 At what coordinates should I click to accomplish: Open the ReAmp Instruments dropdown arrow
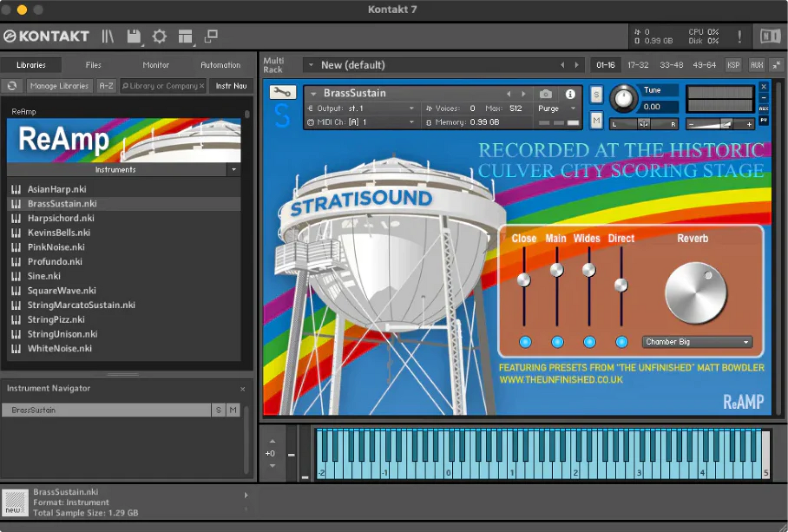pyautogui.click(x=234, y=170)
